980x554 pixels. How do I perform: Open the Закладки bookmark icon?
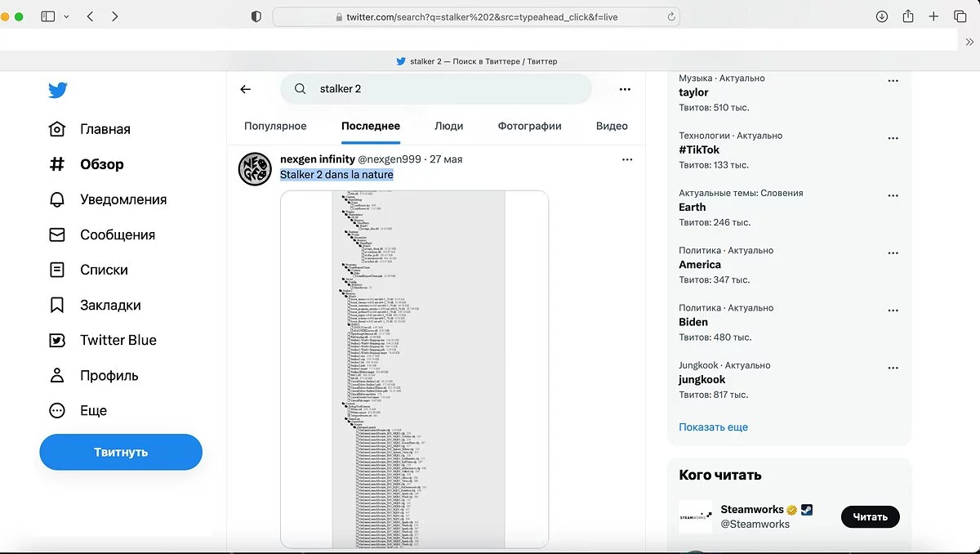57,305
